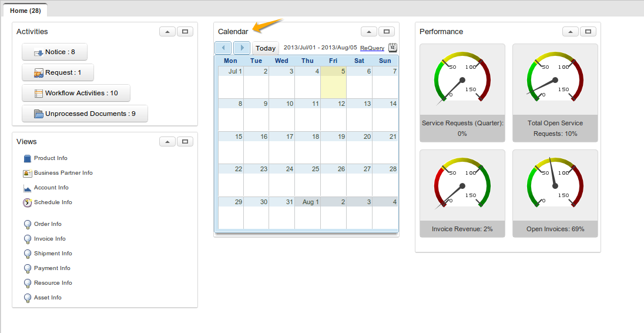Open the Request : 1 activity

pyautogui.click(x=58, y=72)
